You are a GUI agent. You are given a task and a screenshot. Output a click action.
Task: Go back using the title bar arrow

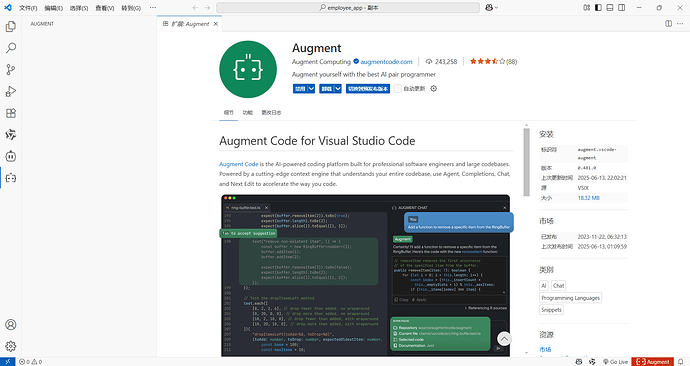(x=195, y=7)
